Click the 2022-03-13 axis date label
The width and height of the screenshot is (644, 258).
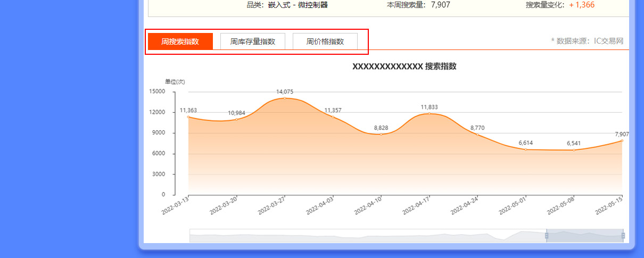176,205
